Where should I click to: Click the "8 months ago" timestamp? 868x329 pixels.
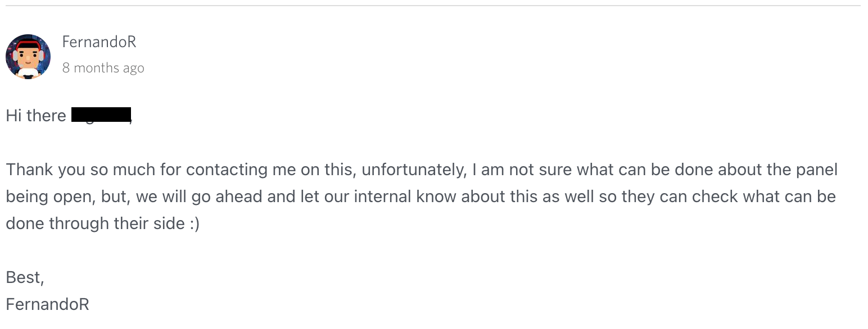click(x=103, y=68)
